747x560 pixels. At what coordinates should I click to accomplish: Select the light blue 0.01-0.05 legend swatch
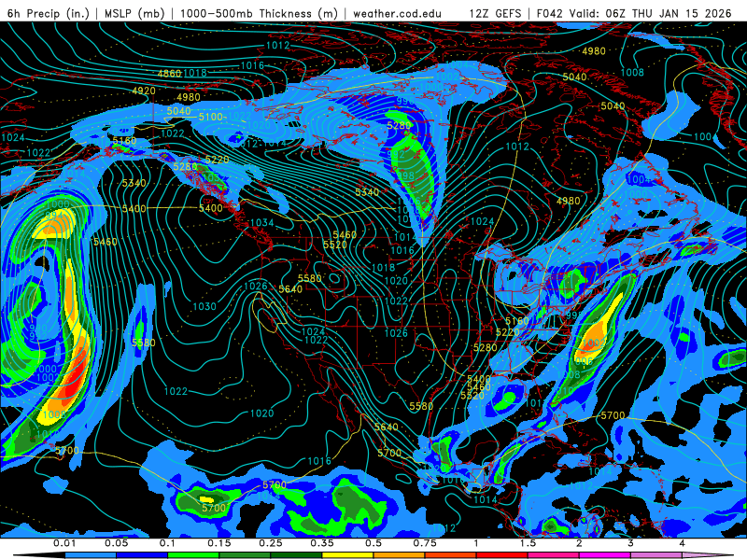coord(91,555)
